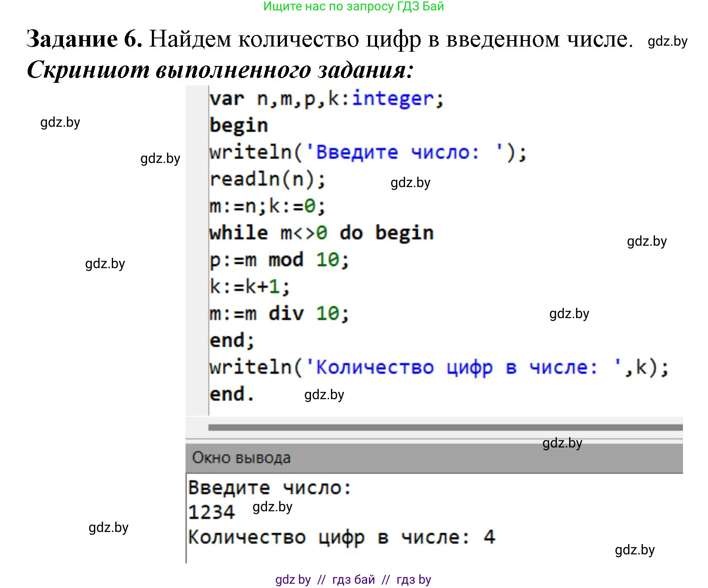Click the гдз бай footer link
Viewport: 708px width, 588px height.
354,580
